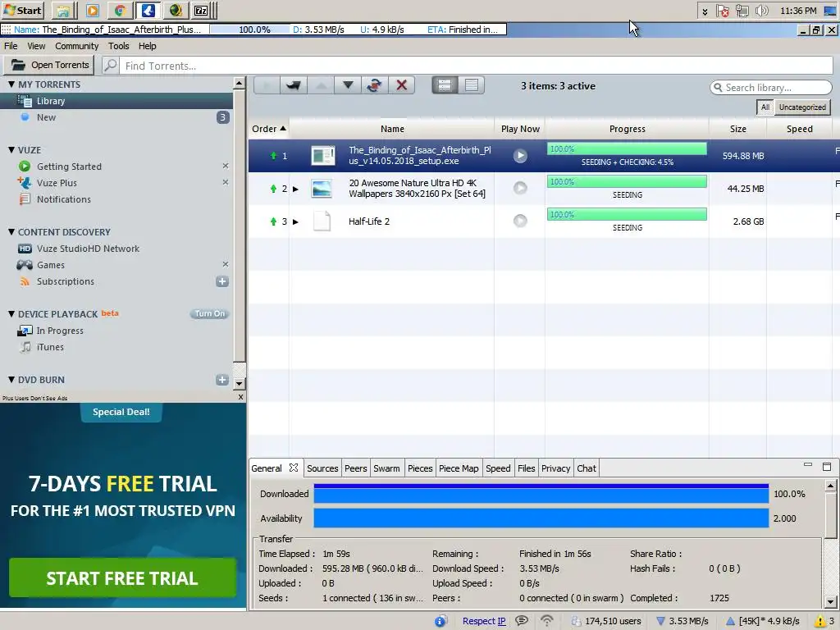Click START FREE TRIAL ad button
Image resolution: width=840 pixels, height=630 pixels.
pyautogui.click(x=122, y=577)
